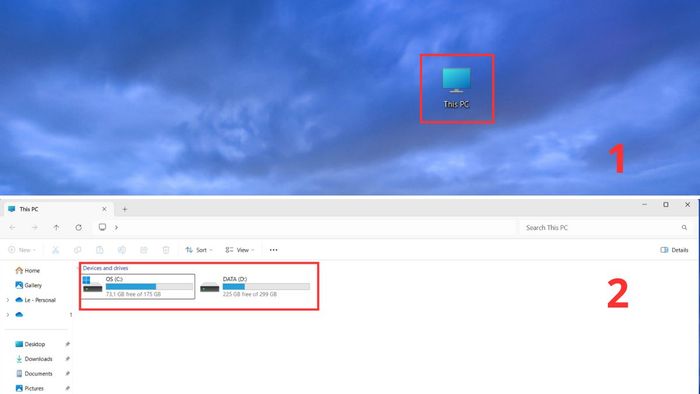Toggle the Details pane button
The height and width of the screenshot is (394, 700).
674,250
